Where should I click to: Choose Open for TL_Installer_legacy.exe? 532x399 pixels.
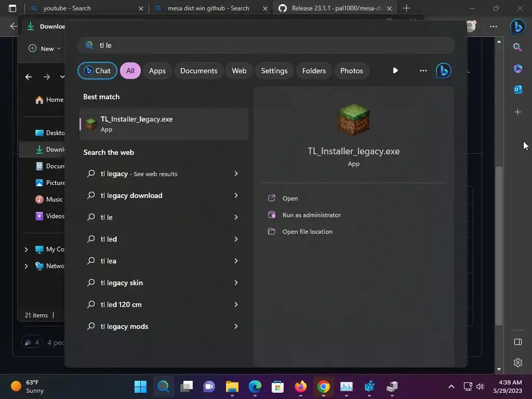[290, 198]
